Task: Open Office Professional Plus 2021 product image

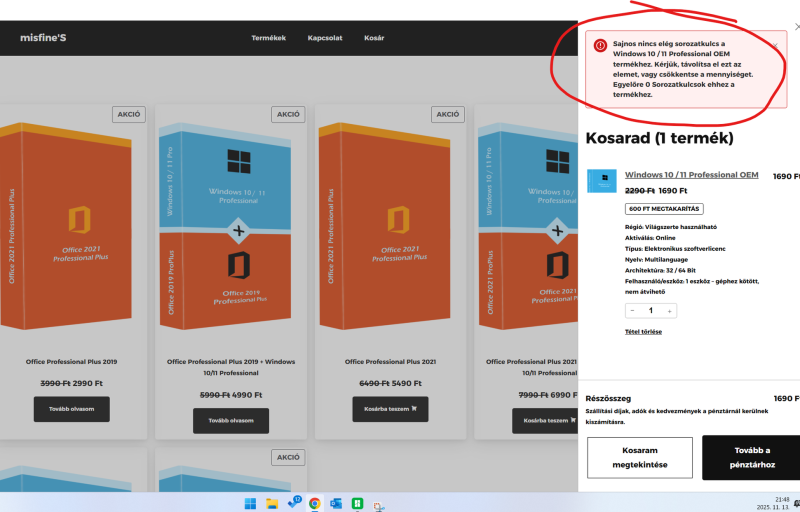Action: (x=385, y=226)
